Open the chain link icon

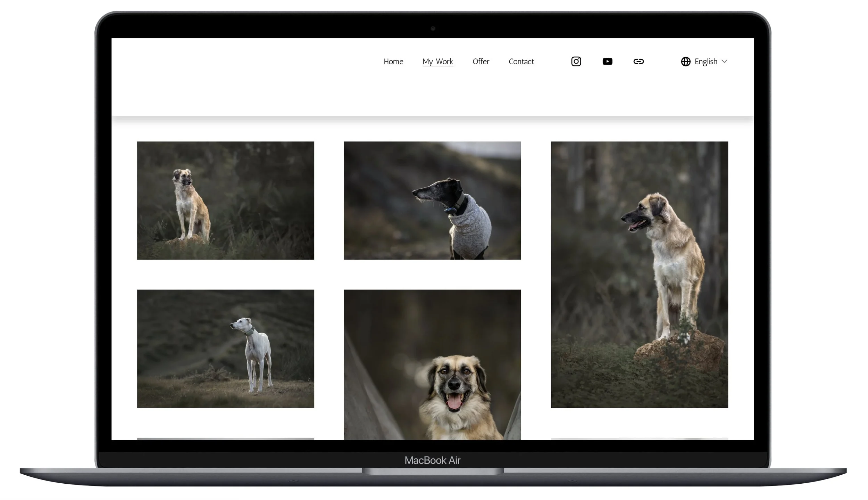tap(639, 62)
